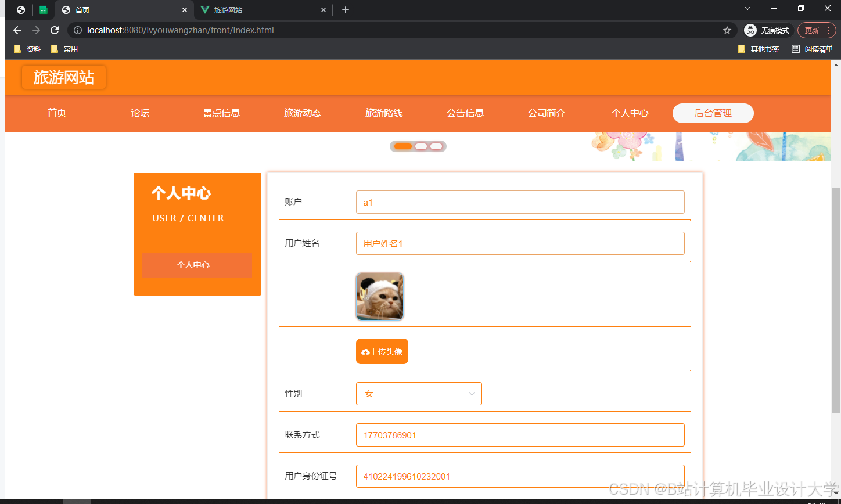Switch to the green spreadsheet tab
The height and width of the screenshot is (504, 841).
(x=43, y=10)
